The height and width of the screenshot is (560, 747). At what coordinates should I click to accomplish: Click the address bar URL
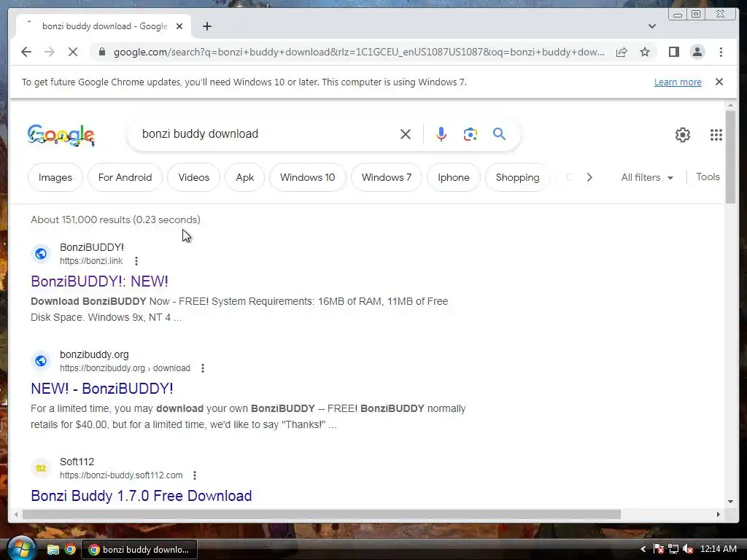point(359,52)
